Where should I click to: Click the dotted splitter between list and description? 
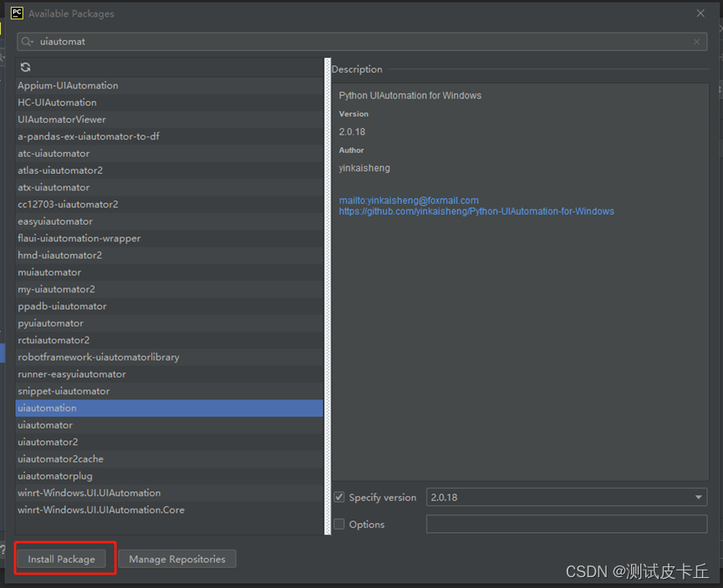[x=328, y=297]
